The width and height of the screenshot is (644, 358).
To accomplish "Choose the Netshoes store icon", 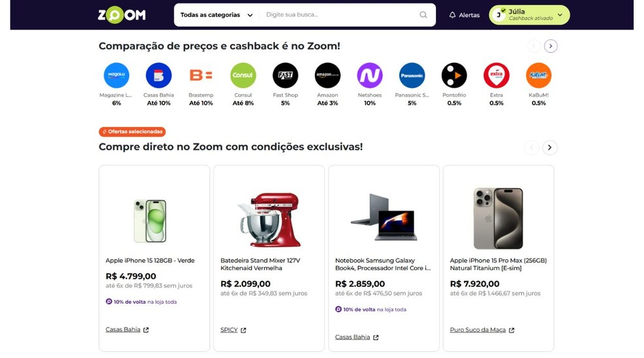I will [370, 76].
